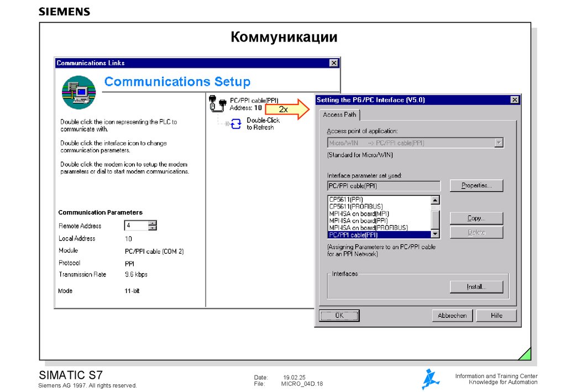
Task: Click the interface list scrollbar thumb
Action: tap(436, 219)
